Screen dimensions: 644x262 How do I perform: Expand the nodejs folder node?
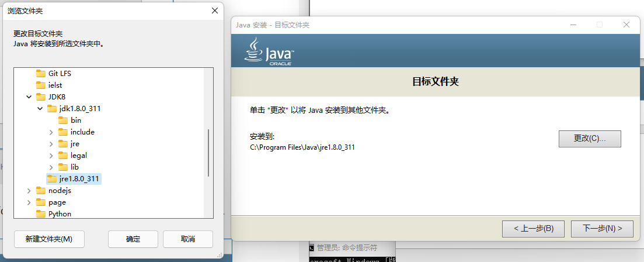pos(29,191)
